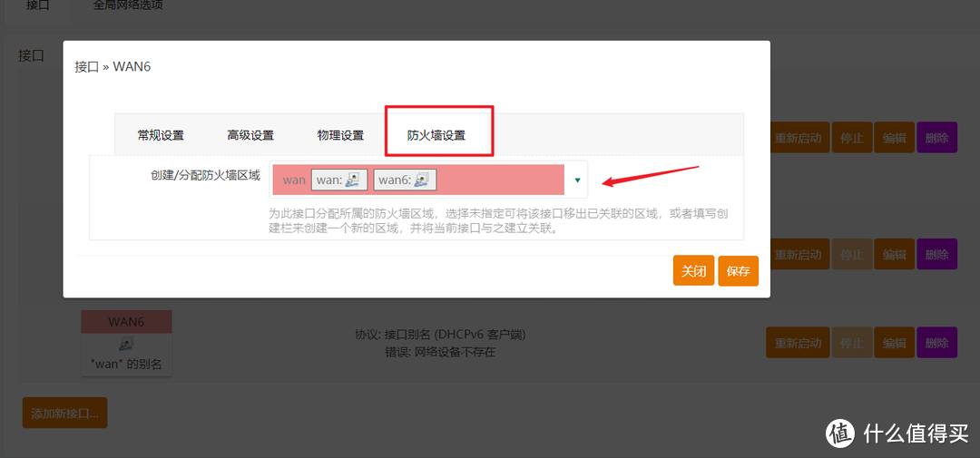
Task: Click the 创建/分配防火墙区域 label
Action: coord(205,176)
